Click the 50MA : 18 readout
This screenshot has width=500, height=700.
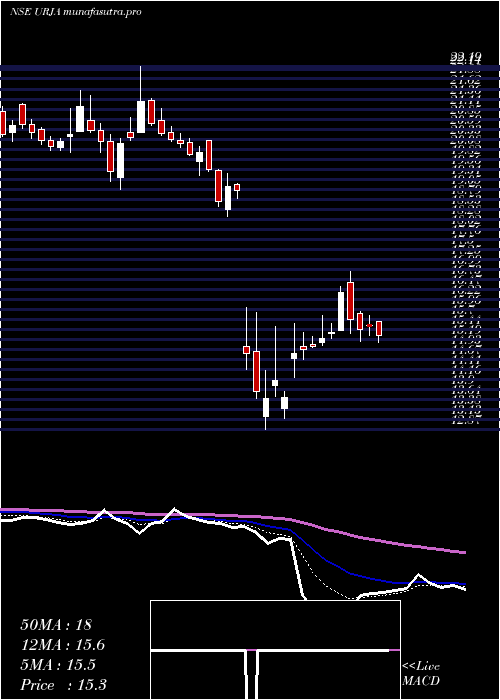click(56, 625)
